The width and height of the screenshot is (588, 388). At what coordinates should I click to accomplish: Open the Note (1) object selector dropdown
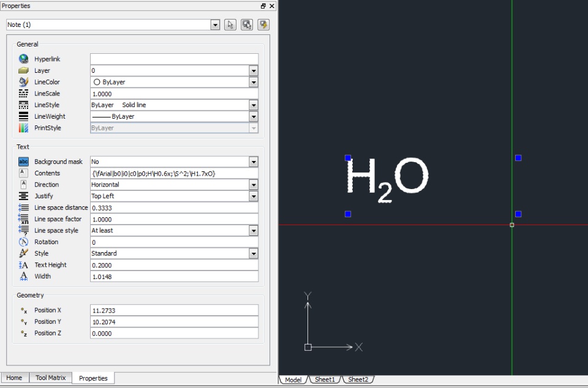click(x=215, y=24)
